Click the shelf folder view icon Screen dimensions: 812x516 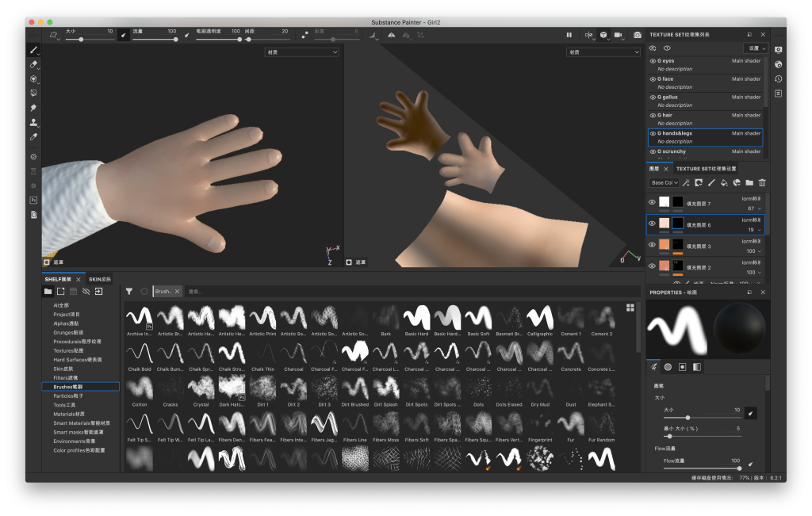[x=48, y=292]
